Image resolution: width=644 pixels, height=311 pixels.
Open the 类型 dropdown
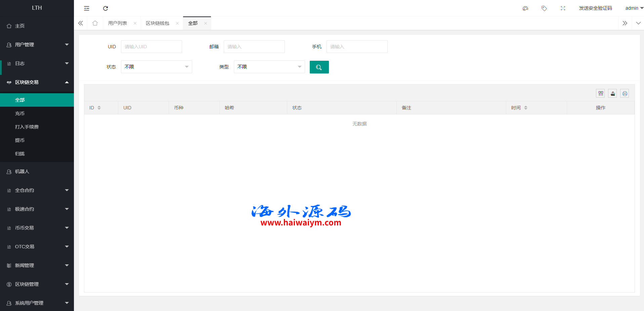269,67
